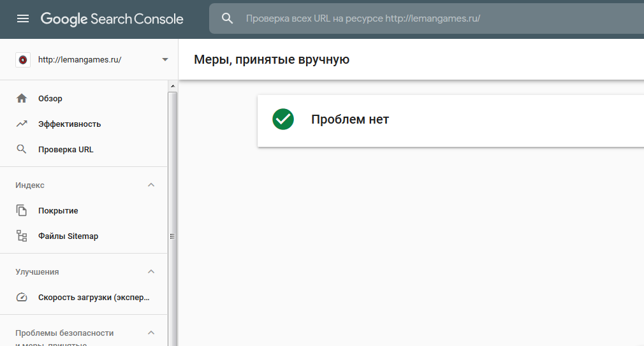644x346 pixels.
Task: Click the search magnifier icon in top bar
Action: [x=228, y=19]
